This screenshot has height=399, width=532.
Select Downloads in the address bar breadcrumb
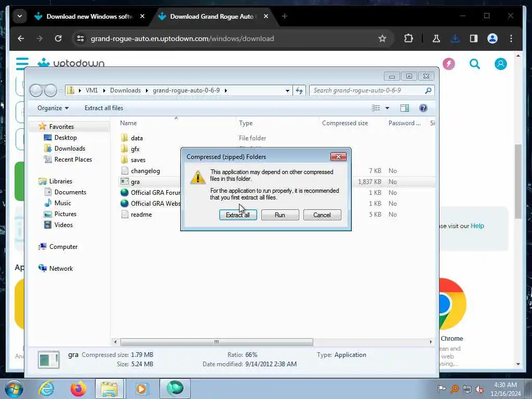click(125, 90)
